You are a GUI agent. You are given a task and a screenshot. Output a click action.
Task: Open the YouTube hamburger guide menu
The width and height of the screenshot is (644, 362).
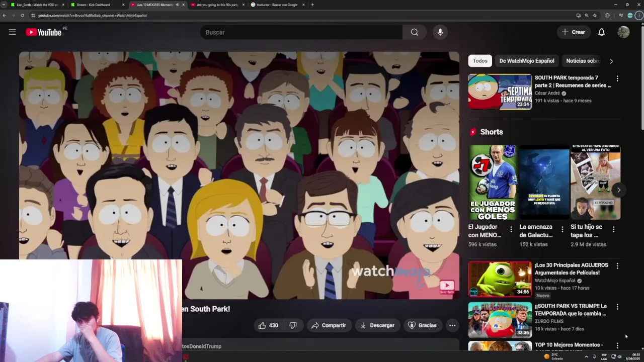[12, 32]
